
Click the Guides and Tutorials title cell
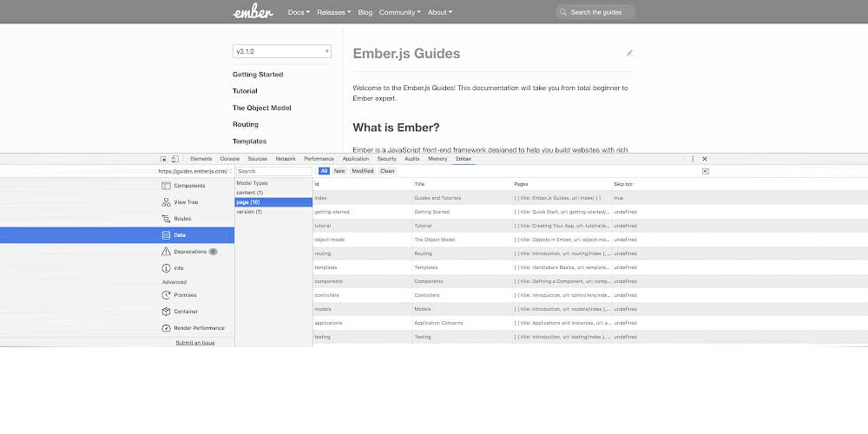pos(463,198)
